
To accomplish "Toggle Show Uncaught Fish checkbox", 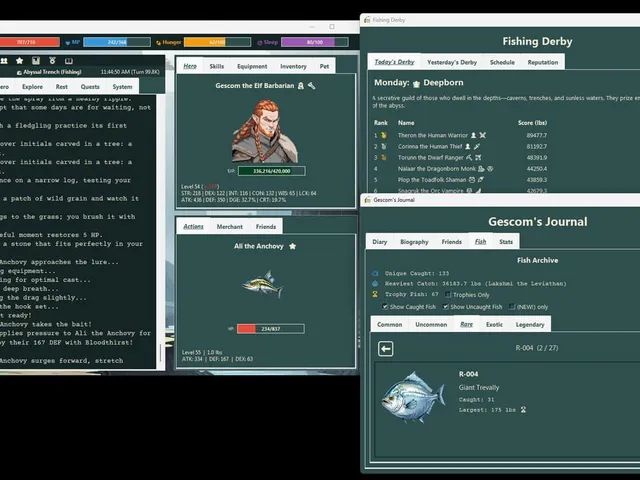I will 445,307.
